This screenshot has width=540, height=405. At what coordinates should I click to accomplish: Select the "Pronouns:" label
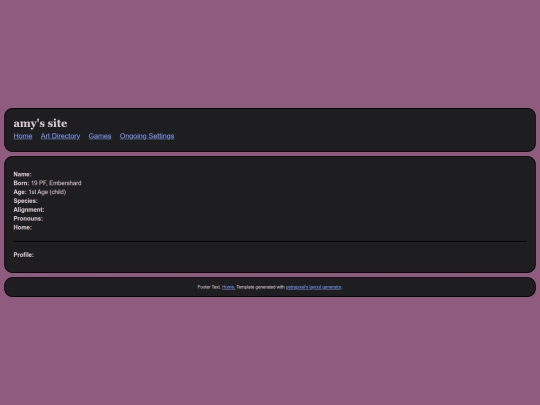point(28,219)
